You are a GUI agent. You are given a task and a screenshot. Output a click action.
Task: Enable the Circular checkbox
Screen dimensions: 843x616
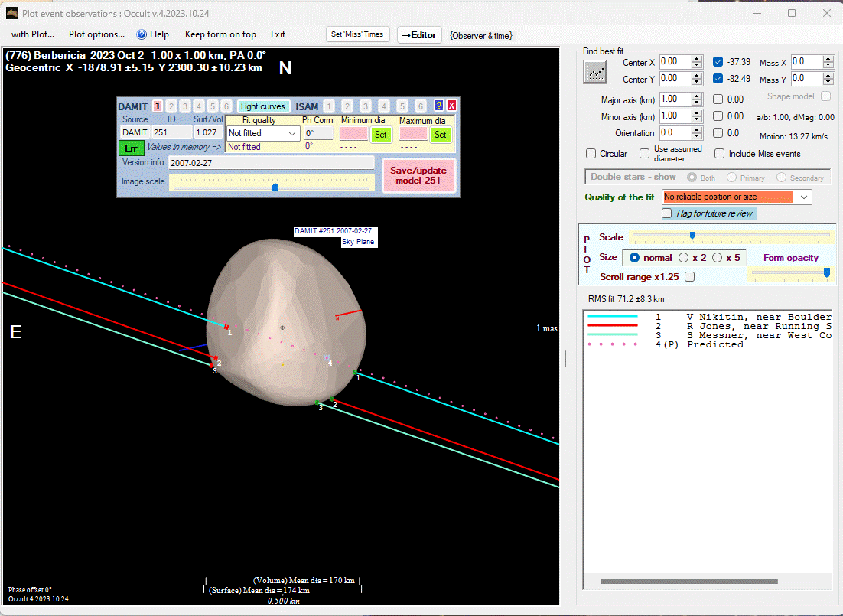point(591,154)
